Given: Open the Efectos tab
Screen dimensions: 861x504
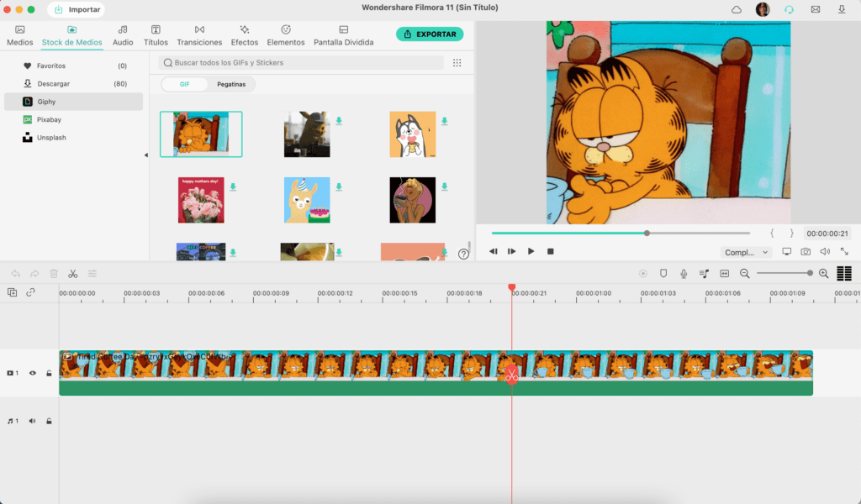Looking at the screenshot, I should tap(245, 35).
